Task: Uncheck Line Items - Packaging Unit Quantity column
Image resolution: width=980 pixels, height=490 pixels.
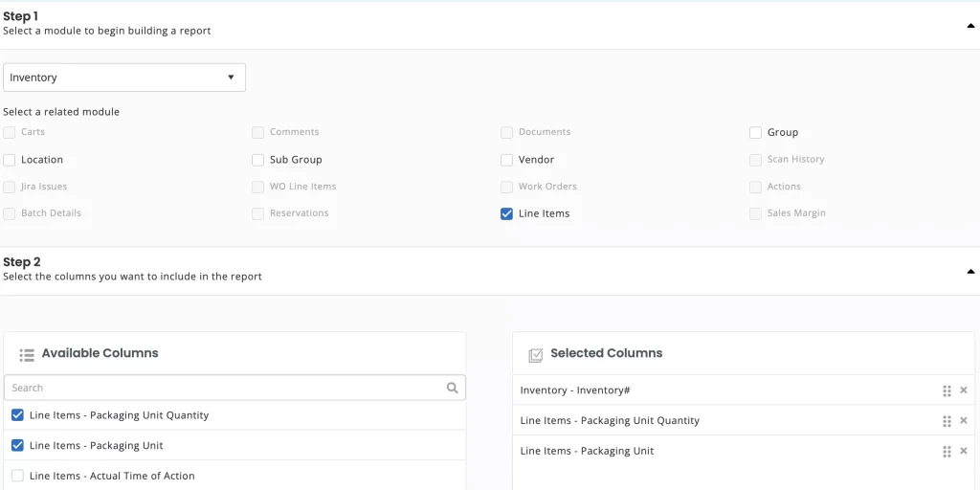Action: 17,415
